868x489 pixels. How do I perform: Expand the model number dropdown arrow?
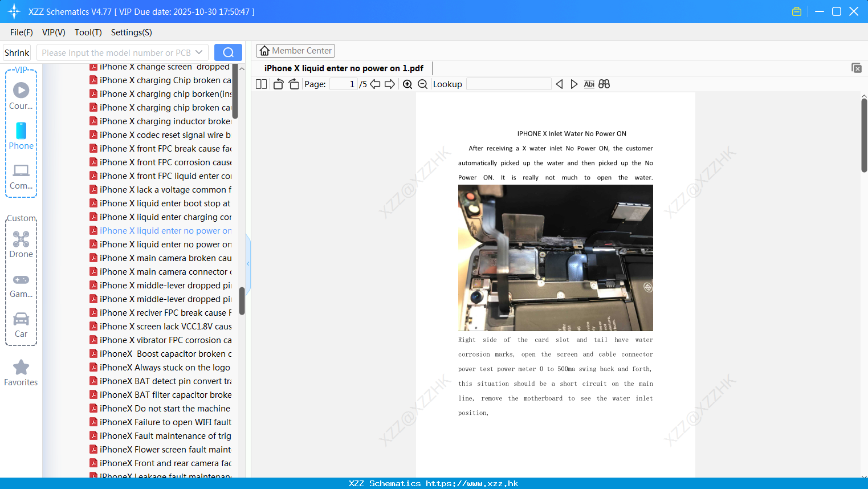(x=199, y=52)
